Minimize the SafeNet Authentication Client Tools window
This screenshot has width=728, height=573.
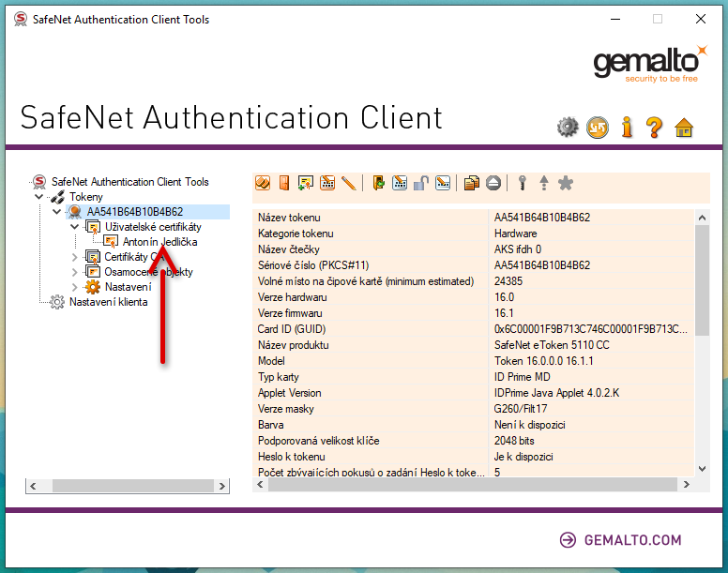tap(615, 19)
